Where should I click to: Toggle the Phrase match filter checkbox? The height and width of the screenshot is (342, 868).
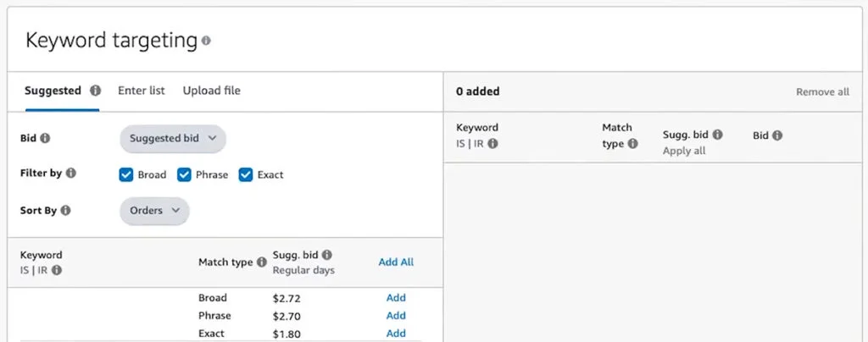point(184,174)
